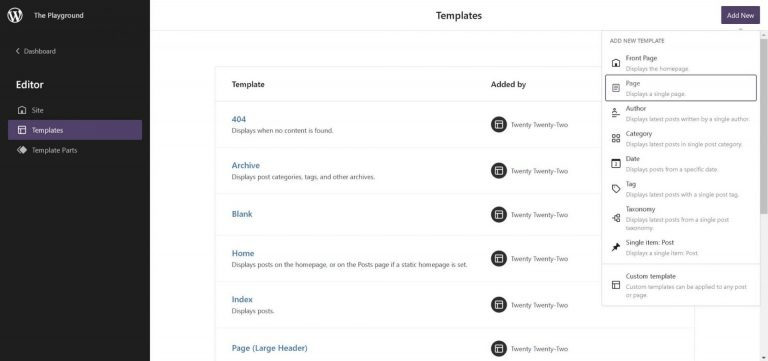768x361 pixels.
Task: Click the Taxonomy template icon
Action: [616, 218]
